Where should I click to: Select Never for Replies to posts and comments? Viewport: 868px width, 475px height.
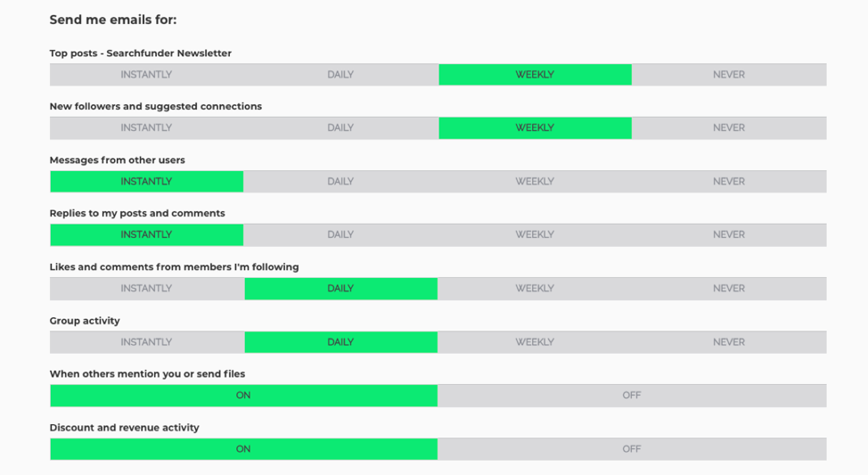click(729, 235)
